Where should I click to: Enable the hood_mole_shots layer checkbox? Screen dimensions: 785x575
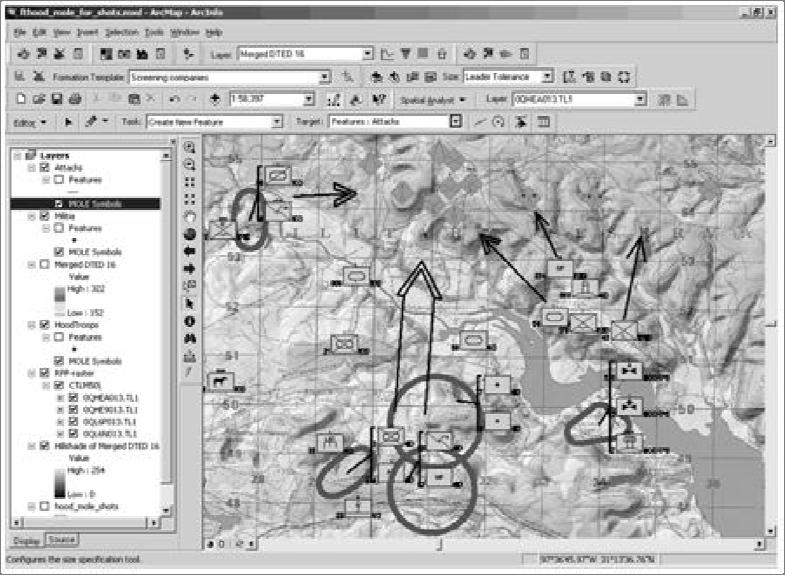click(x=45, y=506)
